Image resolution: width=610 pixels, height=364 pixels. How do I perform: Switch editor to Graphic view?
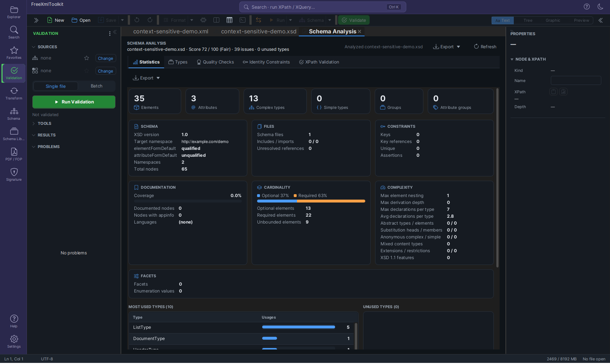coord(553,21)
